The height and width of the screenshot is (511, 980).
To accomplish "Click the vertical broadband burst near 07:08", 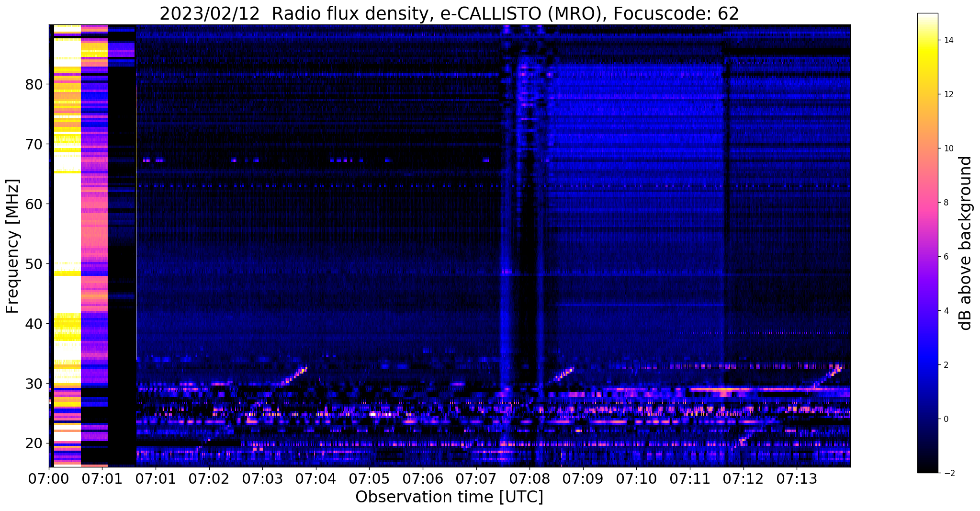I will [x=523, y=245].
